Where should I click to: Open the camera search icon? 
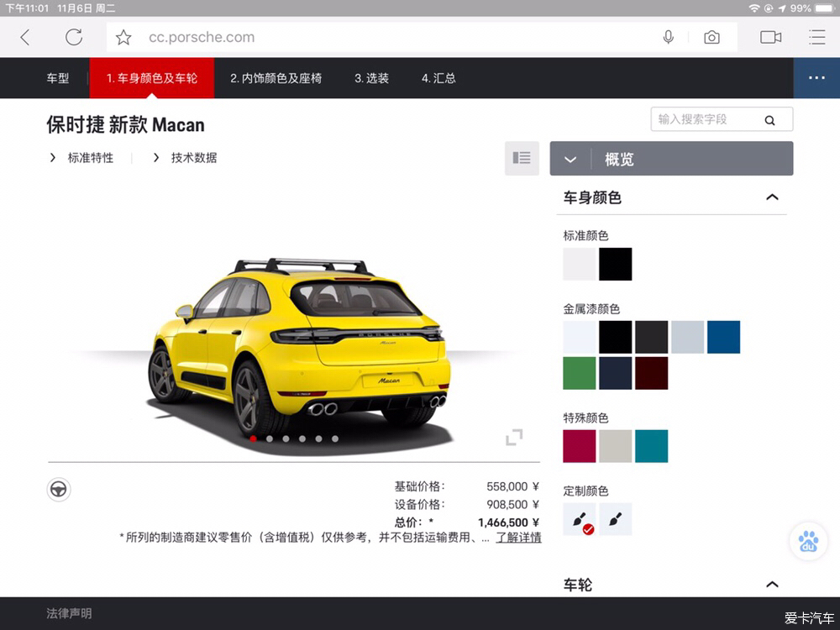tap(711, 38)
